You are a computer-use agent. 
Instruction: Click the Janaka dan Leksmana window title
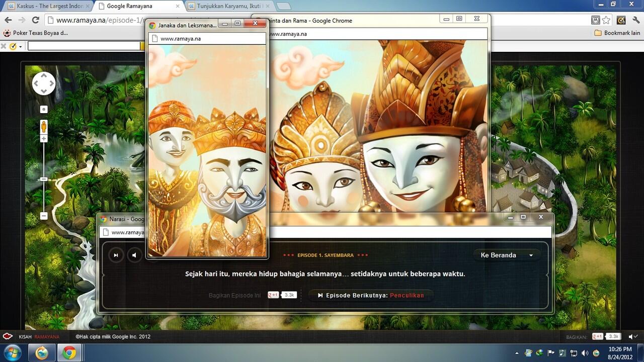[x=188, y=25]
